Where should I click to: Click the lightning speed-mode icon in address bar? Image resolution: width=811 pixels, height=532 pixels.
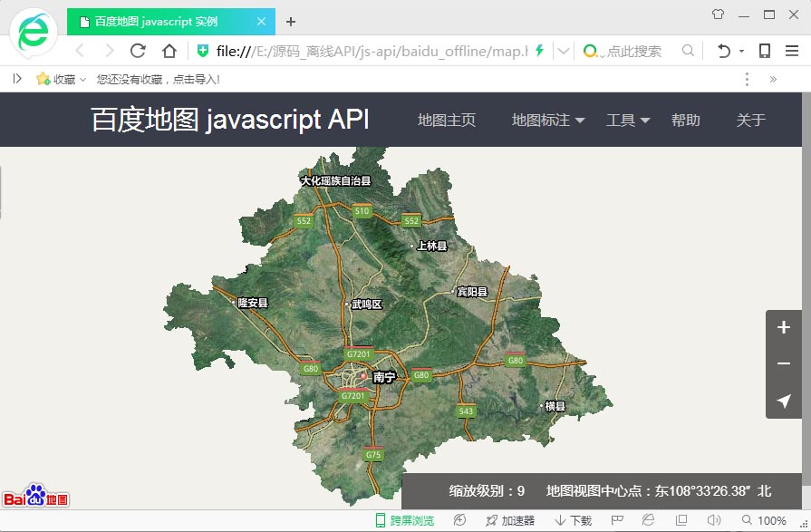[538, 52]
